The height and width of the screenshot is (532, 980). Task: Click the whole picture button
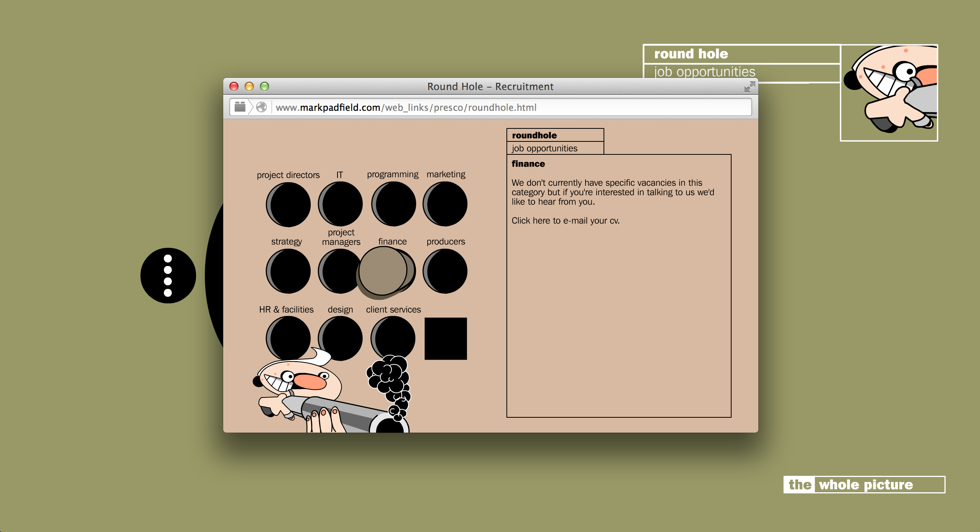[x=864, y=485]
